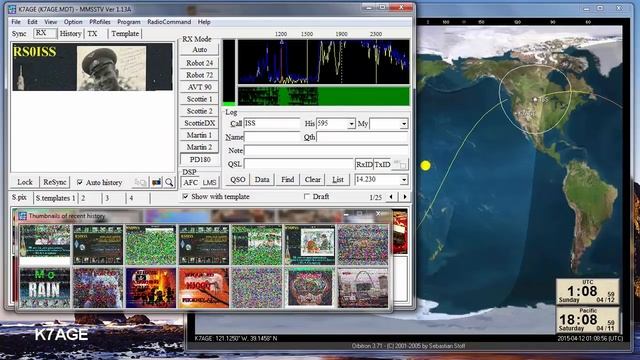The height and width of the screenshot is (360, 640).
Task: Switch to the History tab
Action: click(x=70, y=34)
